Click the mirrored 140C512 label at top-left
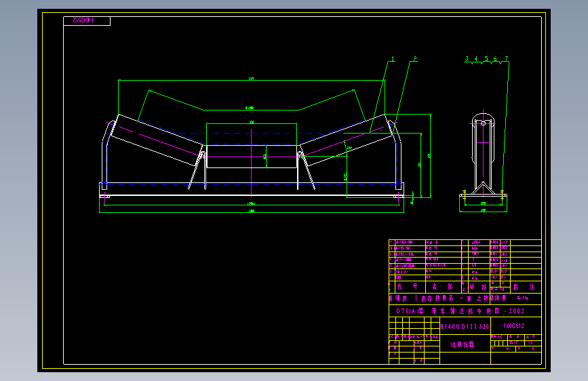Screen dimensions: 588x381 (x=83, y=20)
